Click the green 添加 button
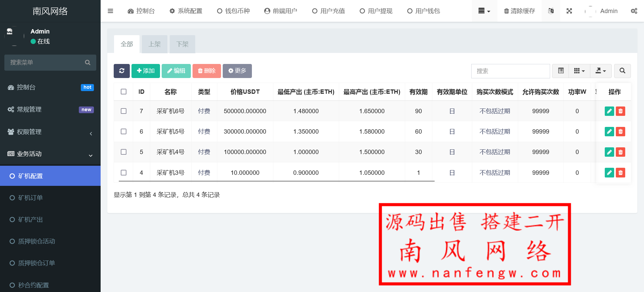644x292 pixels. 146,71
